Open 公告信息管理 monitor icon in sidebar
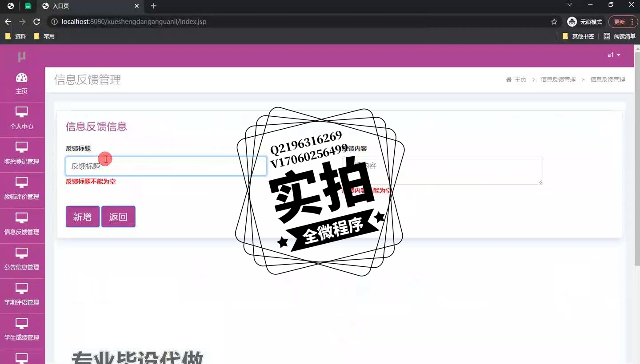Viewport: 640px width, 364px height. pos(22,253)
